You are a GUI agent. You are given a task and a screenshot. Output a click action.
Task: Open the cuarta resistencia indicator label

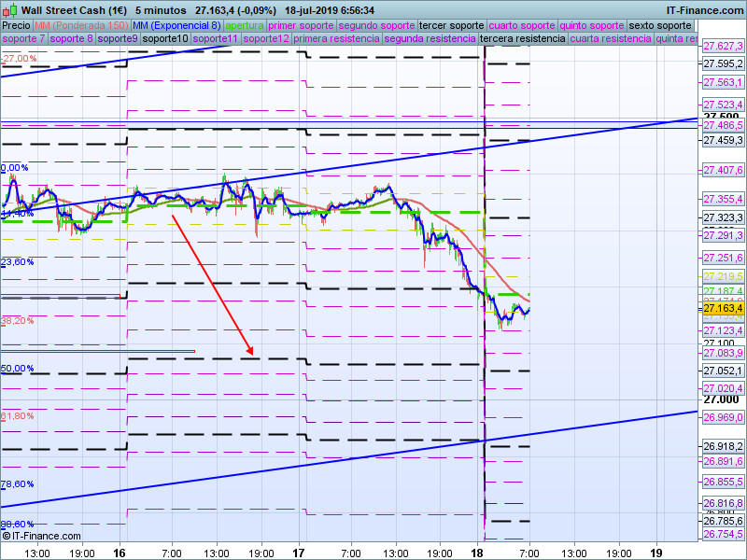(611, 39)
